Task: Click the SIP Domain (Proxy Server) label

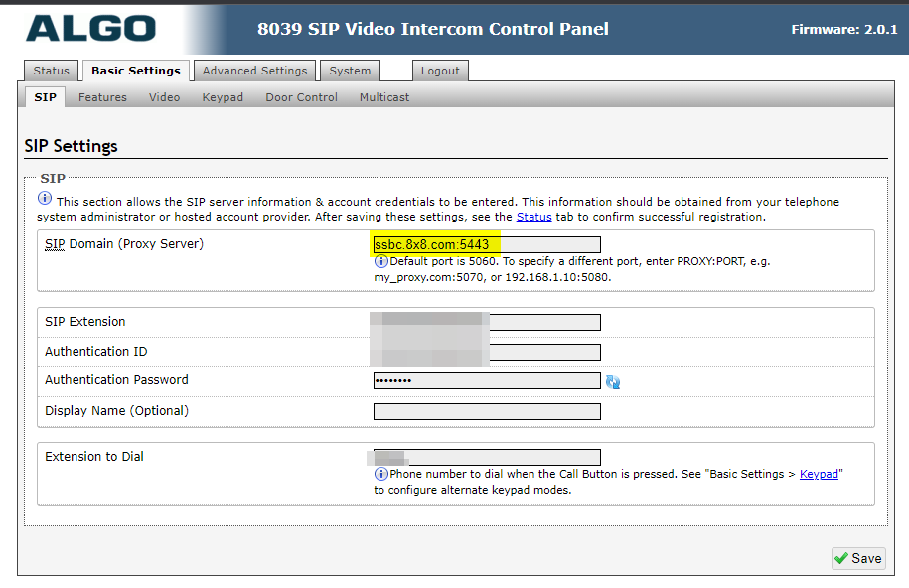Action: coord(124,244)
